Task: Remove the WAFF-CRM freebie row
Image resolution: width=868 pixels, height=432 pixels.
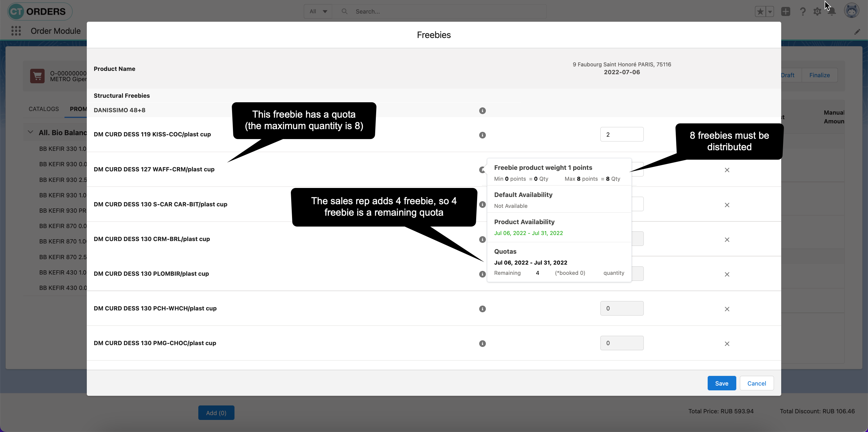Action: [727, 170]
